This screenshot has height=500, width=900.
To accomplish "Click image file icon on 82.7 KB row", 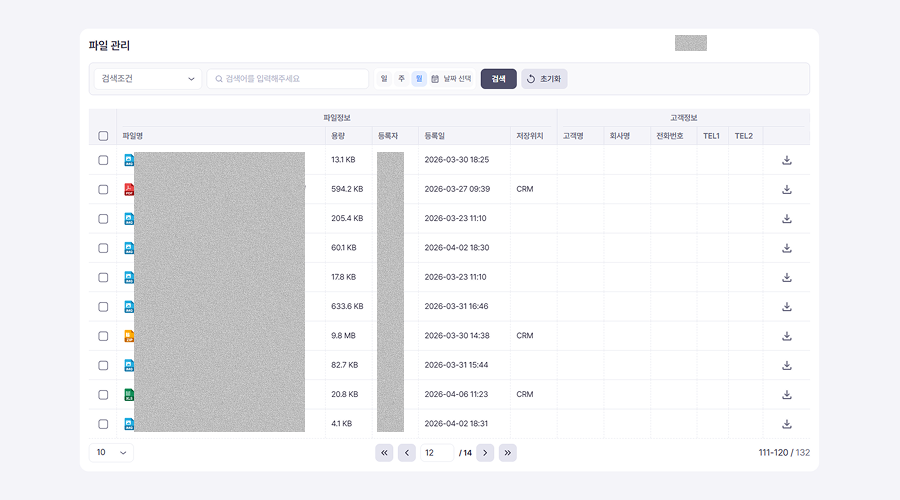I will point(129,365).
